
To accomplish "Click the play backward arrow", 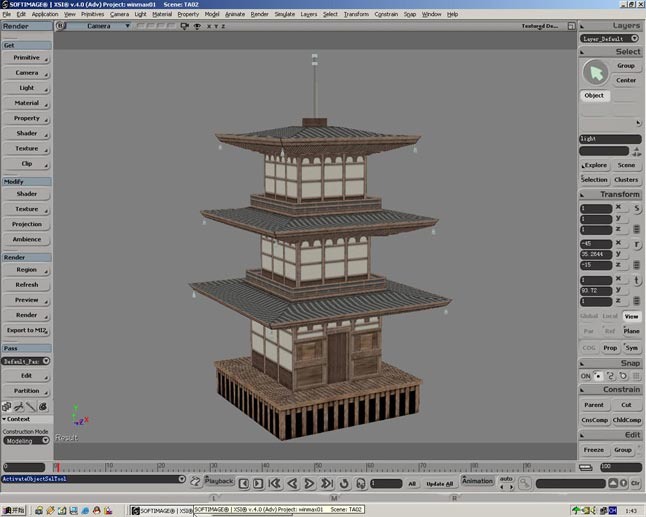I will (292, 483).
